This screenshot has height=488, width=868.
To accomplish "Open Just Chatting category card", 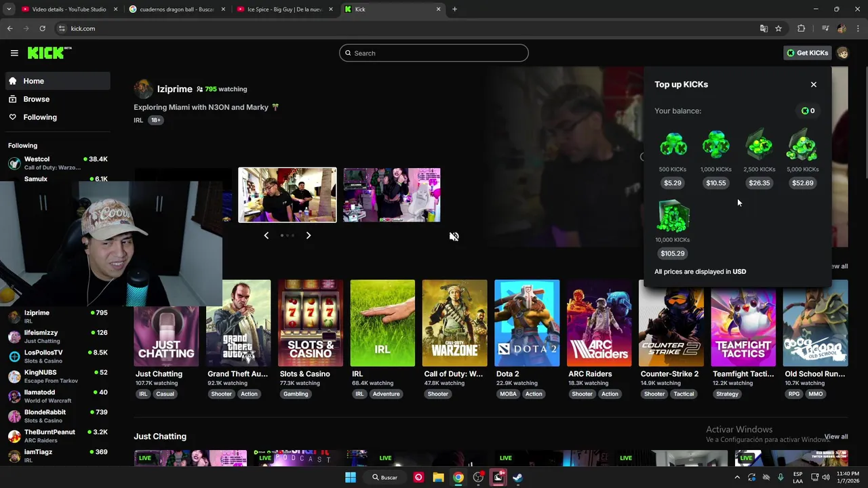I will (166, 323).
